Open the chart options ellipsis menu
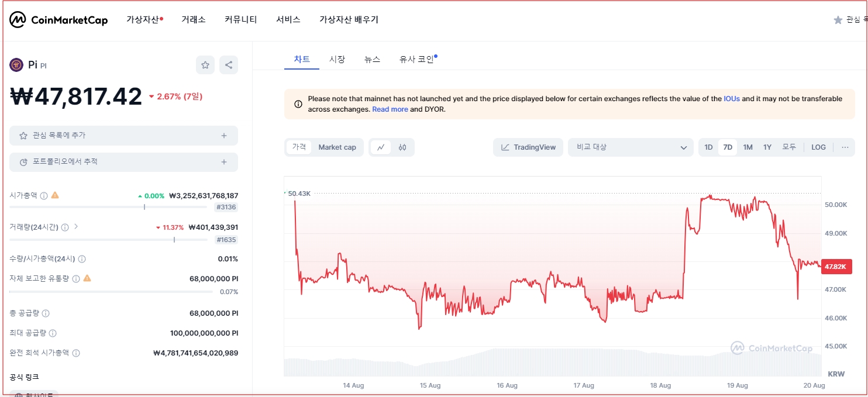868x397 pixels. tap(845, 147)
